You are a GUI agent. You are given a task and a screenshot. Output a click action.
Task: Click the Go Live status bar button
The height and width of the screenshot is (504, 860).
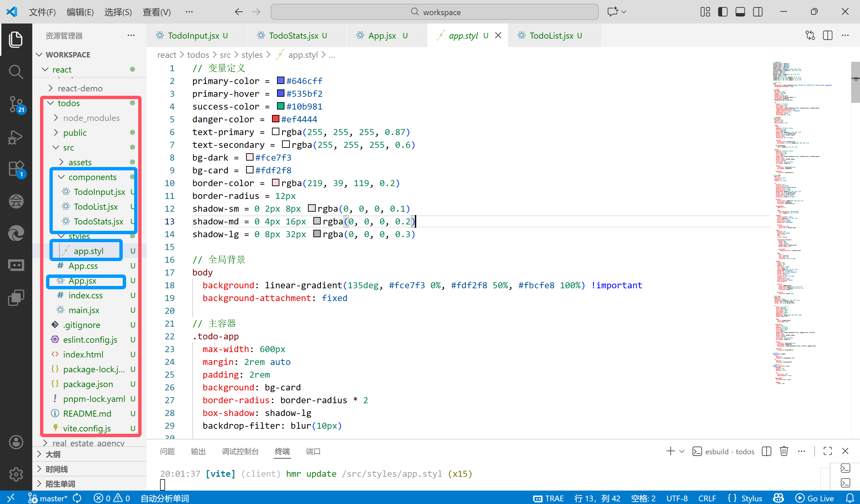(815, 498)
